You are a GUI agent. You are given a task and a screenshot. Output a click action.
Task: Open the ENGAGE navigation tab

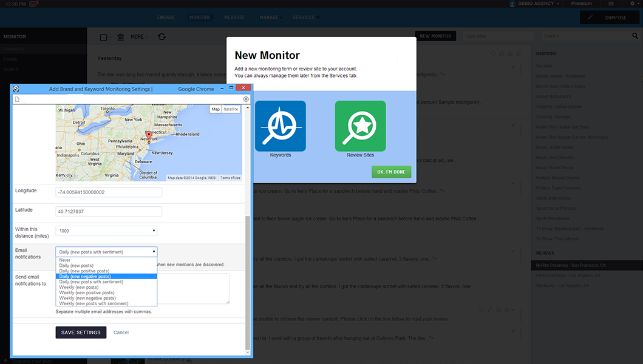coord(166,18)
